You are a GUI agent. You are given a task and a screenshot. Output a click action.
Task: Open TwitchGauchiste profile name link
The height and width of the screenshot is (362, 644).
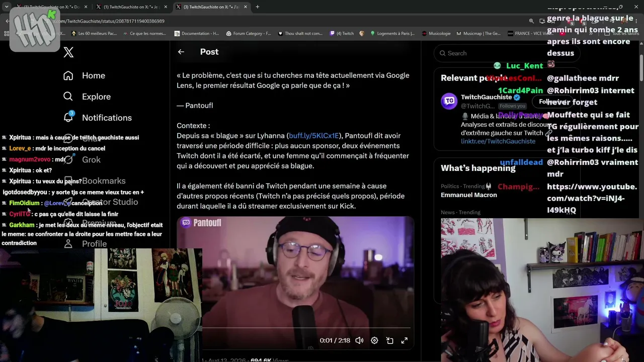pos(487,97)
